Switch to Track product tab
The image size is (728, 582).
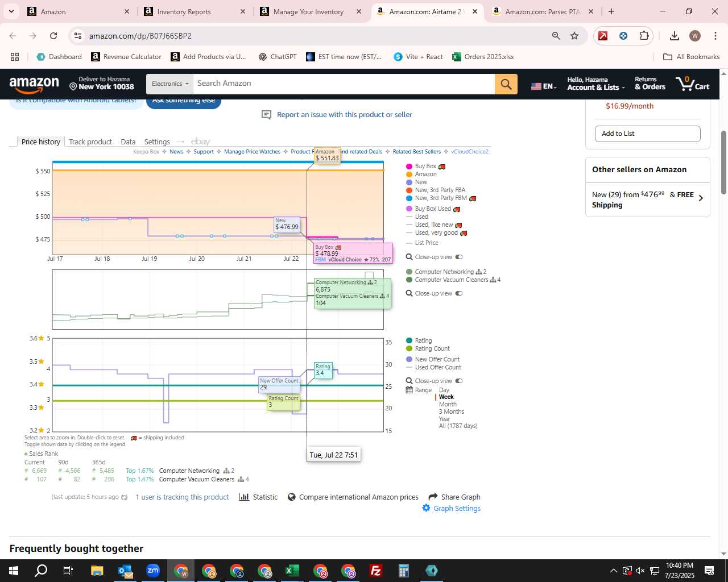(x=90, y=142)
